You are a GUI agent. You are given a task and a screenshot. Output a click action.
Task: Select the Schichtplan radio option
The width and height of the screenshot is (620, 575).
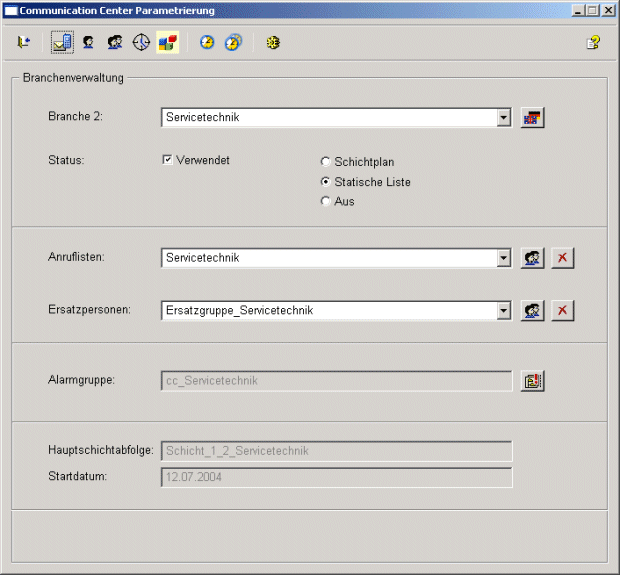point(325,162)
